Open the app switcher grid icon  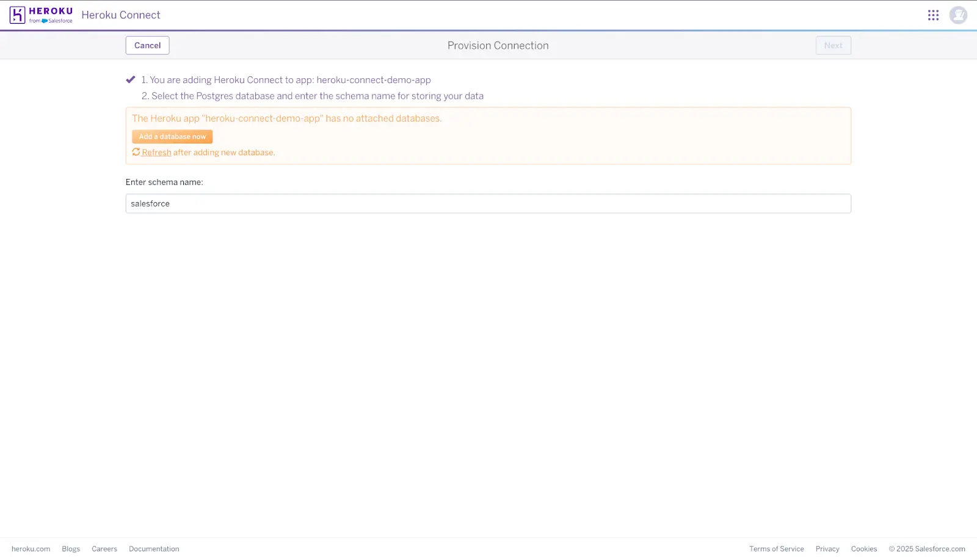click(933, 15)
